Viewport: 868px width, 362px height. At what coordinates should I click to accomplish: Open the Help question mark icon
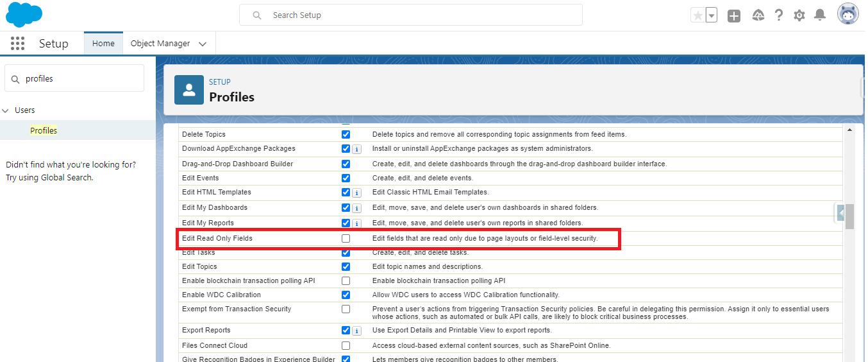(779, 15)
